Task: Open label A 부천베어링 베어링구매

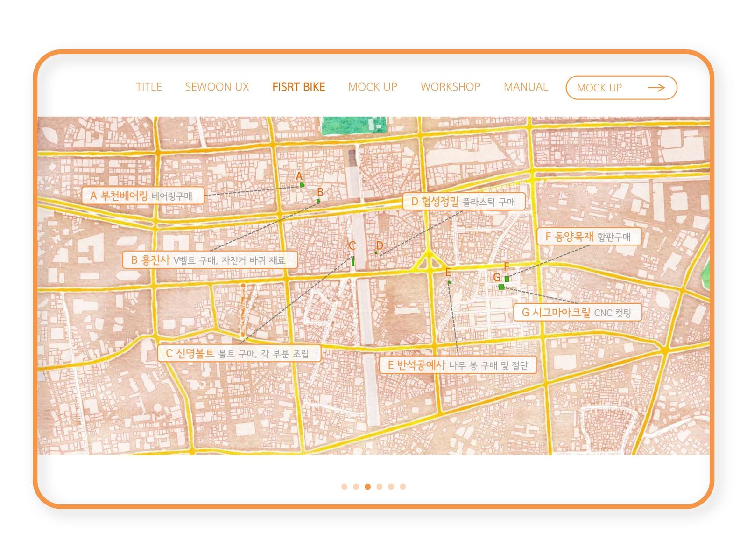Action: [143, 196]
